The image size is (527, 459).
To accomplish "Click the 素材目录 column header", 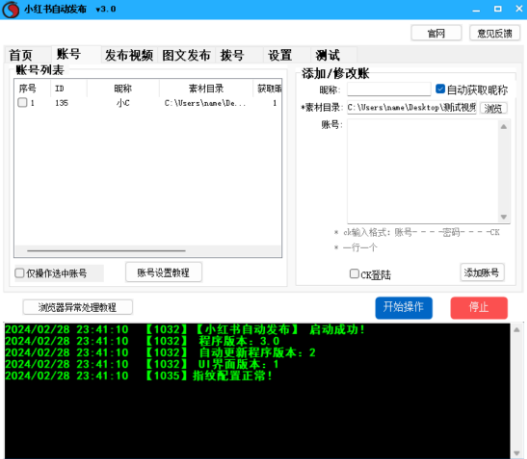I will pyautogui.click(x=206, y=88).
